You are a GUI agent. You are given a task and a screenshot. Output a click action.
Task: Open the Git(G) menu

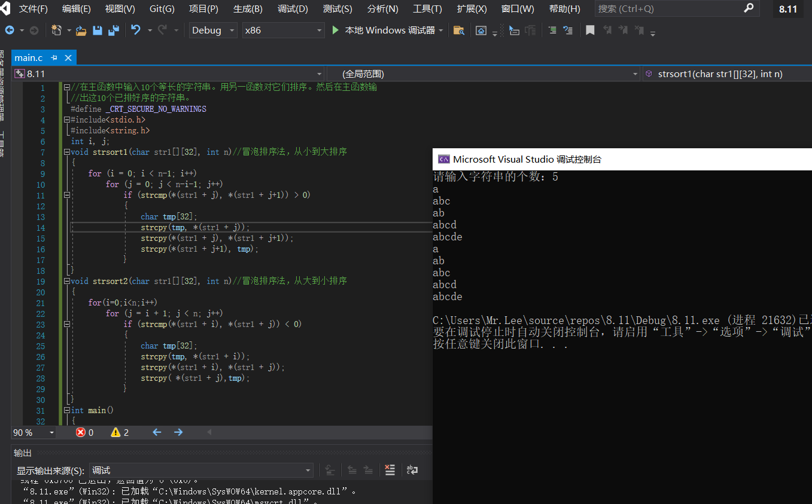[162, 9]
